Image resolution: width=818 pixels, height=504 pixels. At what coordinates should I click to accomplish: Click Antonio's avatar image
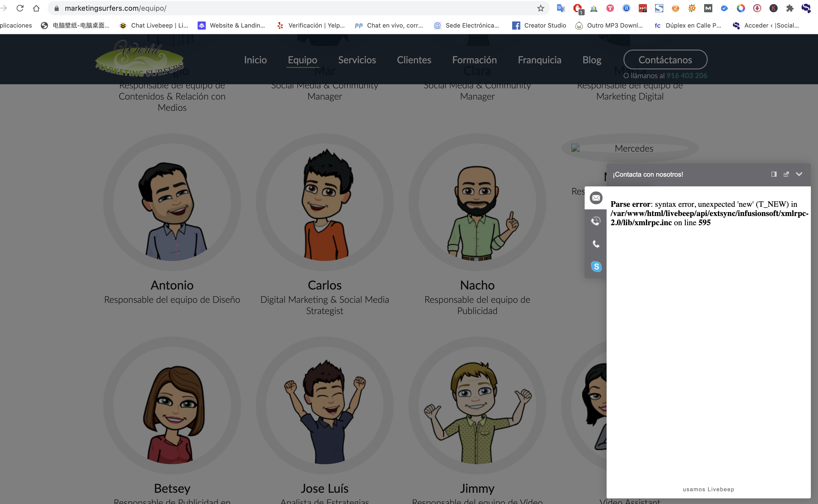172,202
